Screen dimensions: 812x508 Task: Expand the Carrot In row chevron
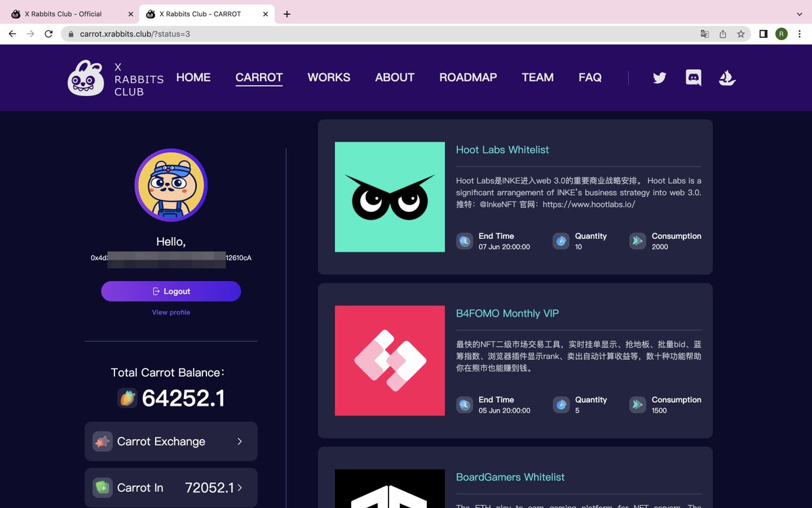pyautogui.click(x=240, y=488)
